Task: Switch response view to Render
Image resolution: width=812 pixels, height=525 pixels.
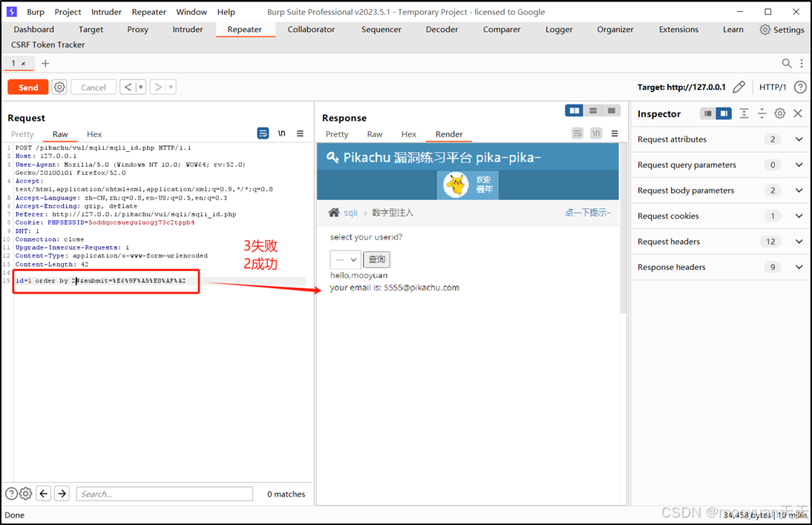Action: 449,134
